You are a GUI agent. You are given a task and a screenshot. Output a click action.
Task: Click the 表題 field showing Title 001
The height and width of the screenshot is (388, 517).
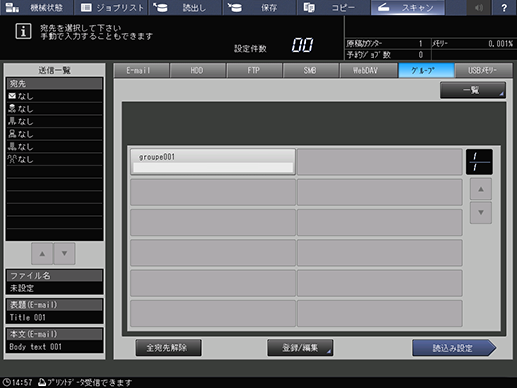coord(54,317)
